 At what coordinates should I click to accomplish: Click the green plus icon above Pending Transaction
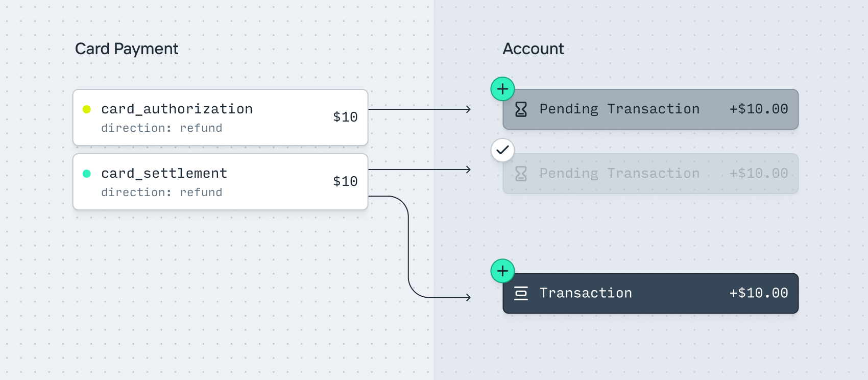click(x=502, y=89)
